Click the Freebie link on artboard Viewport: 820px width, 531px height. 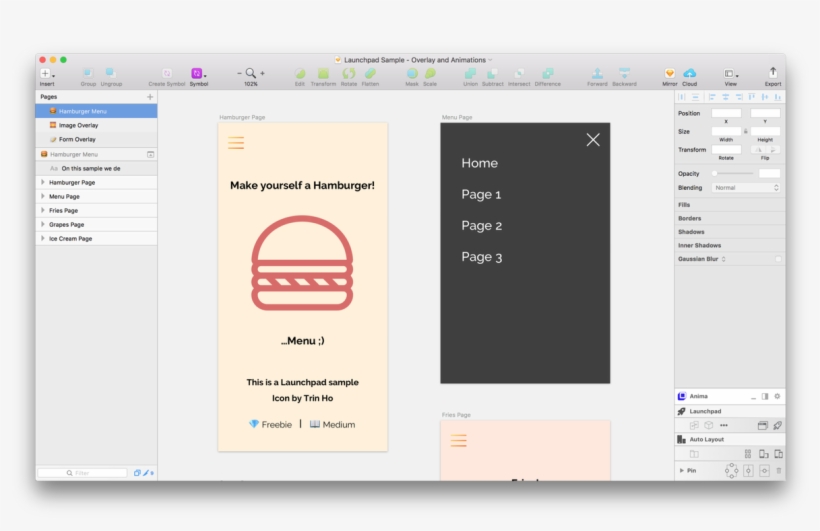(x=270, y=424)
